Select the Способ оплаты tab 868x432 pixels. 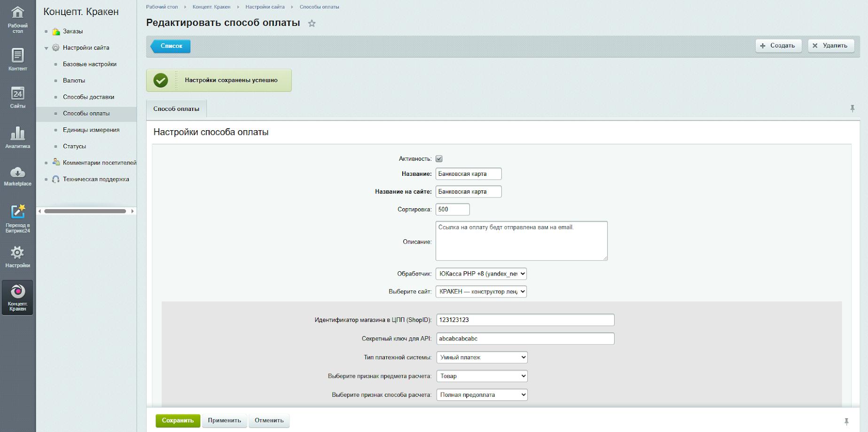(176, 109)
